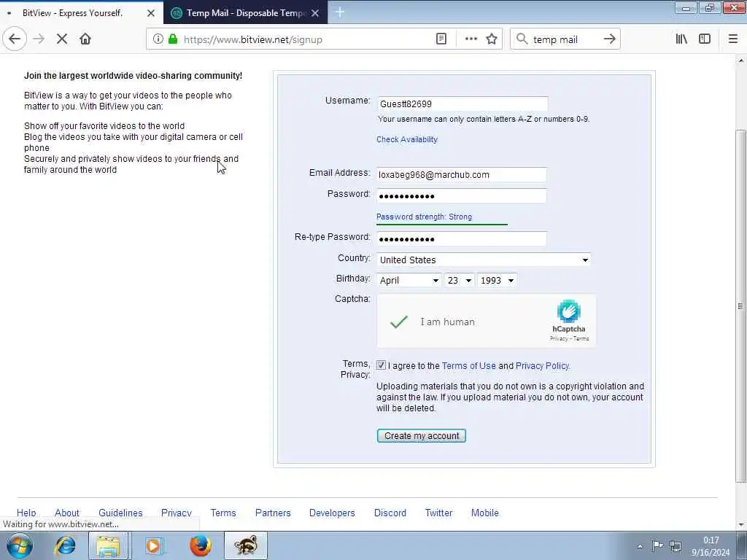Image resolution: width=747 pixels, height=560 pixels.
Task: Stop loading the page with X button
Action: 62,39
